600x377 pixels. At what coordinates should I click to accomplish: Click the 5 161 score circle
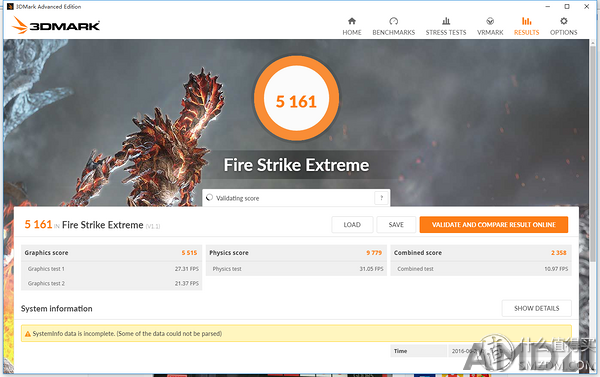296,98
